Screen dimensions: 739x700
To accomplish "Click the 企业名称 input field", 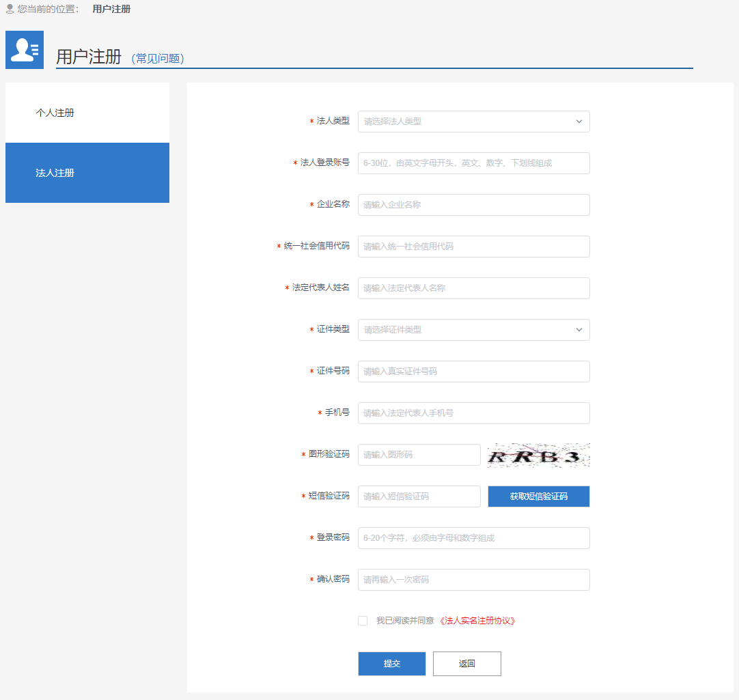I will [x=473, y=205].
